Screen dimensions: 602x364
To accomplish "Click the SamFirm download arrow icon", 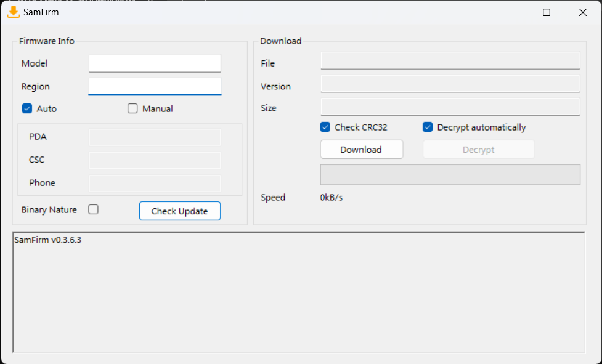I will coord(14,12).
